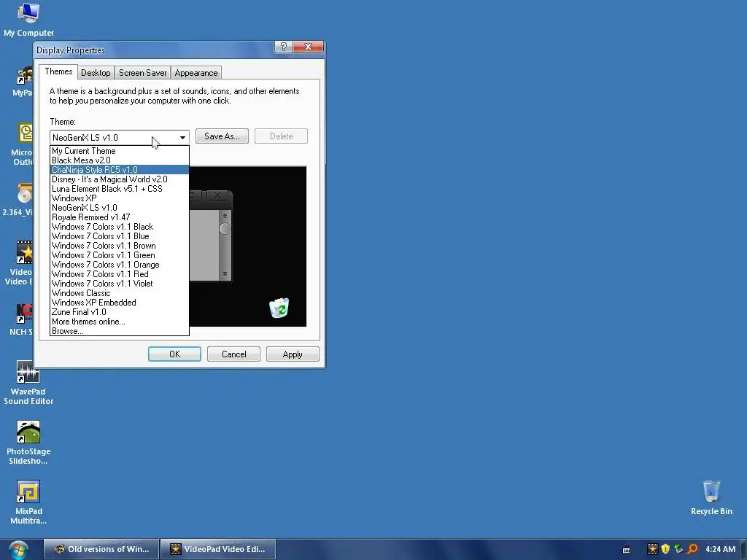Click Old versions of Win... taskbar button
The height and width of the screenshot is (560, 747).
[x=101, y=549]
